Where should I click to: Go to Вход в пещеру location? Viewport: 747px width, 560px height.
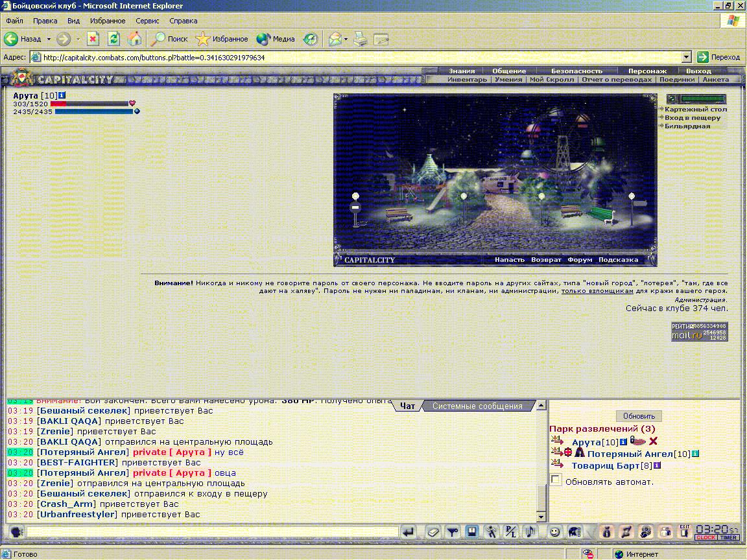[693, 117]
